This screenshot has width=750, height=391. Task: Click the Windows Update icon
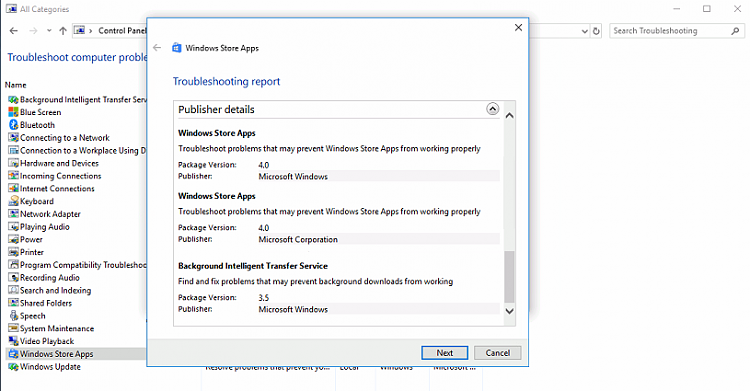point(13,367)
